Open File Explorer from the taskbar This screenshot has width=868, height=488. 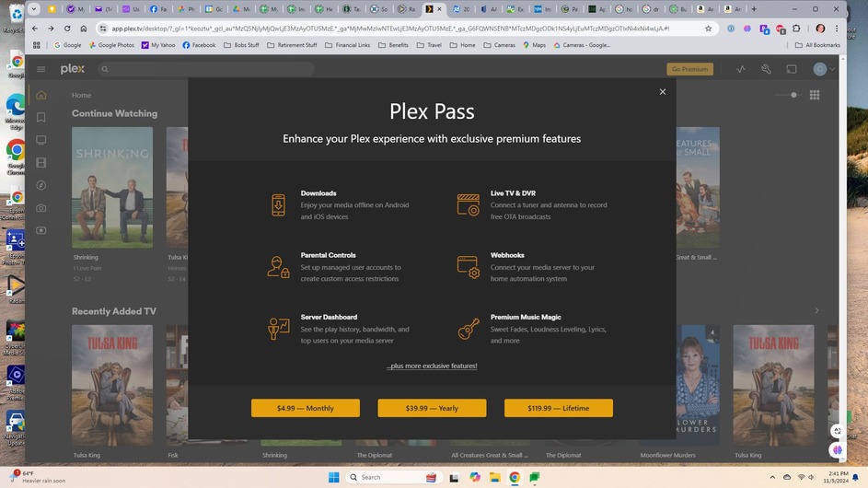tap(495, 477)
